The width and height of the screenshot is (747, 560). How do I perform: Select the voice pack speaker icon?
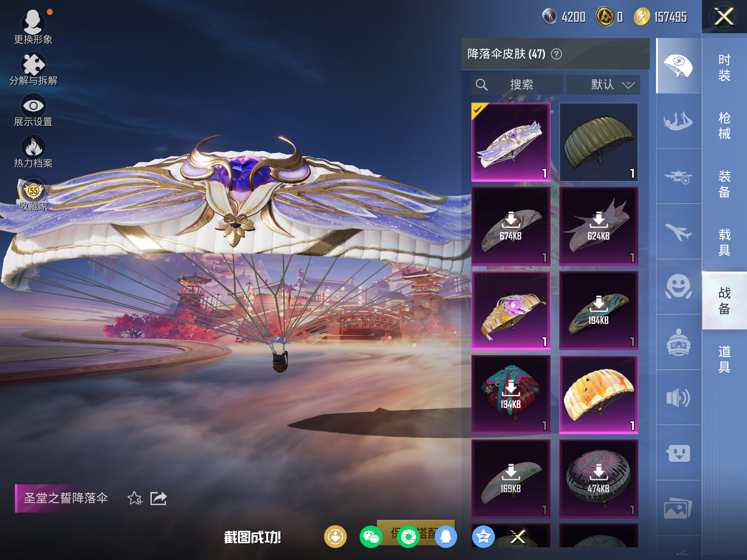tap(678, 398)
